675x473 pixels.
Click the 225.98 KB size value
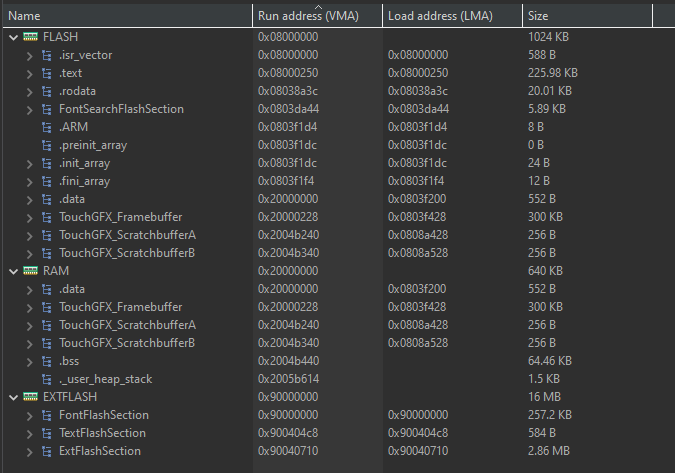[553, 73]
